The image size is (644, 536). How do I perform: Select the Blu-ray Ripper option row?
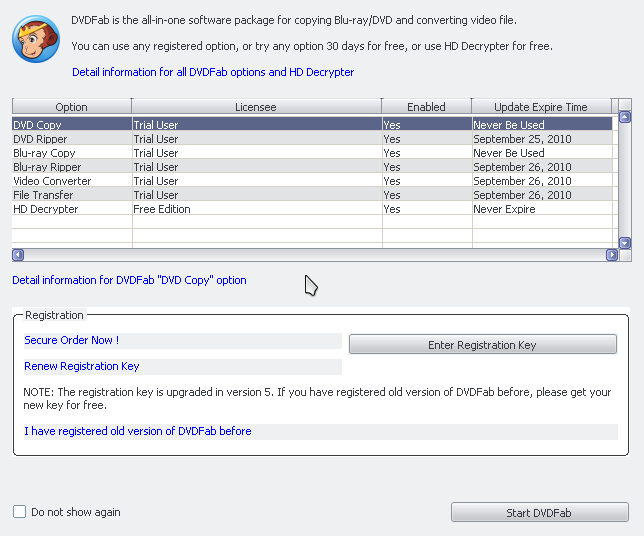(x=312, y=166)
